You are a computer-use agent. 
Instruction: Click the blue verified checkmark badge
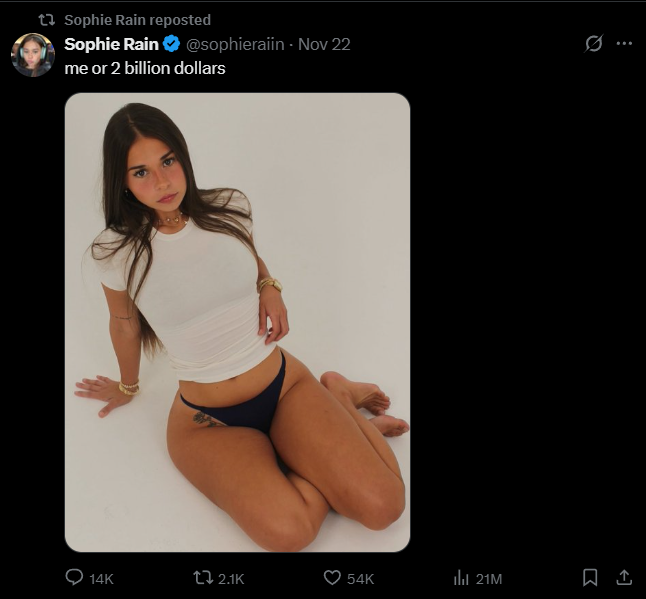pos(171,44)
